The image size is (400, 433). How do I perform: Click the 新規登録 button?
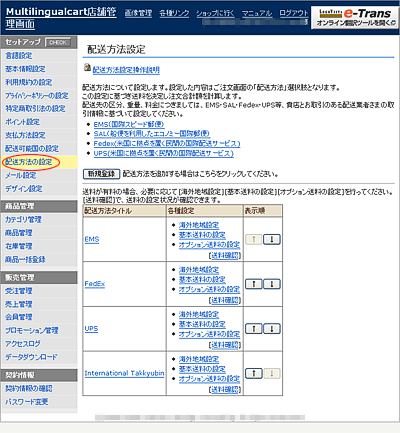(101, 174)
